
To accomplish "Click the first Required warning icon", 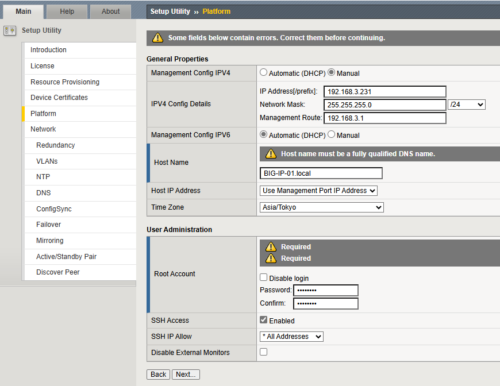I will pyautogui.click(x=271, y=247).
